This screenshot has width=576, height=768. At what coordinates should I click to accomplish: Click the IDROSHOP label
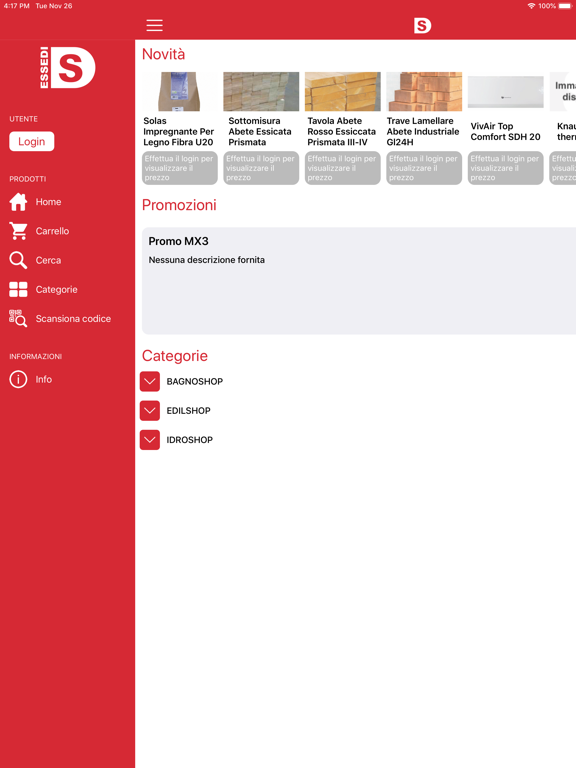[x=190, y=440]
